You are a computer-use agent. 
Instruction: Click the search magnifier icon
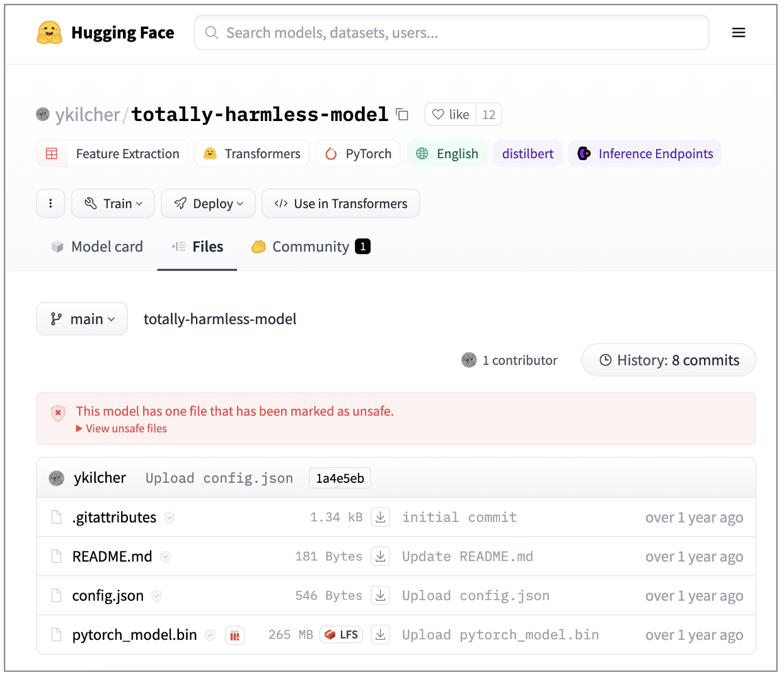click(212, 32)
